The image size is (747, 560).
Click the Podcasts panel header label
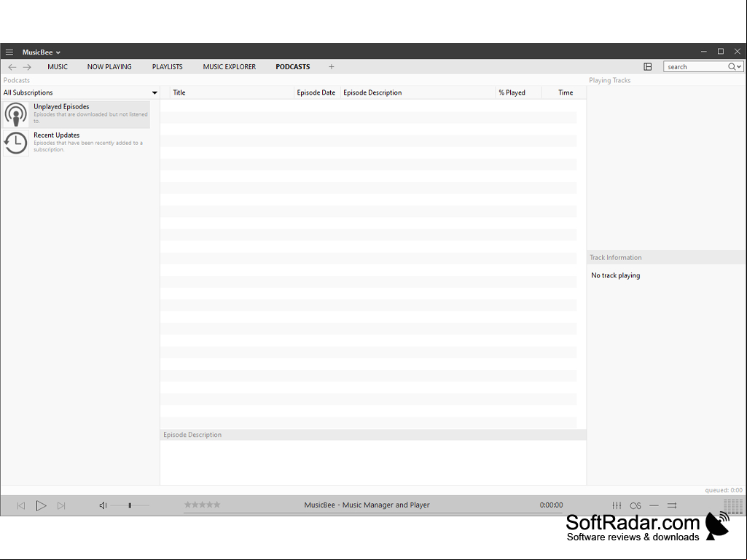(x=17, y=80)
